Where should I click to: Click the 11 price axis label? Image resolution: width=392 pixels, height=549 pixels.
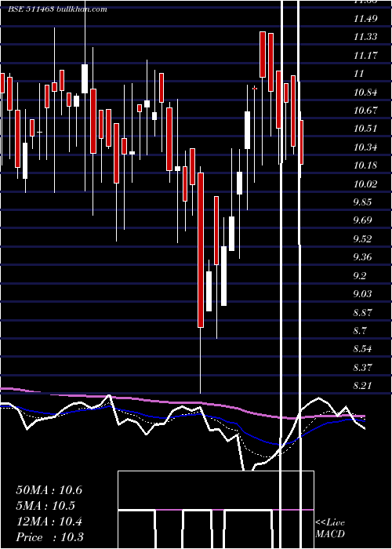(359, 74)
